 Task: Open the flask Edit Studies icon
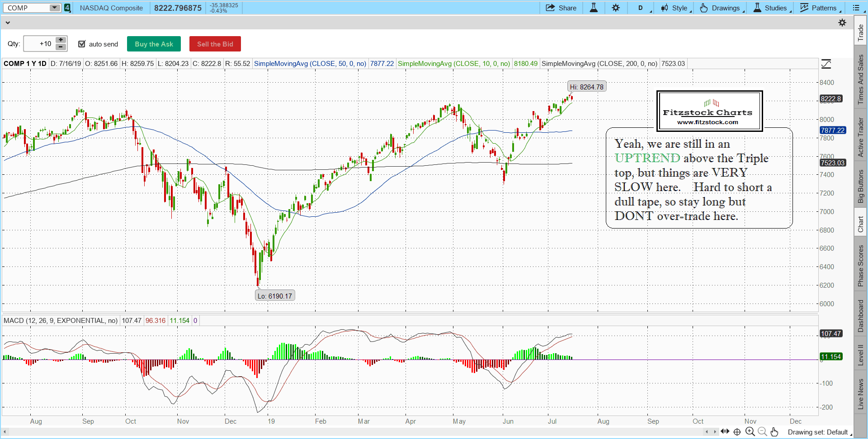(594, 8)
